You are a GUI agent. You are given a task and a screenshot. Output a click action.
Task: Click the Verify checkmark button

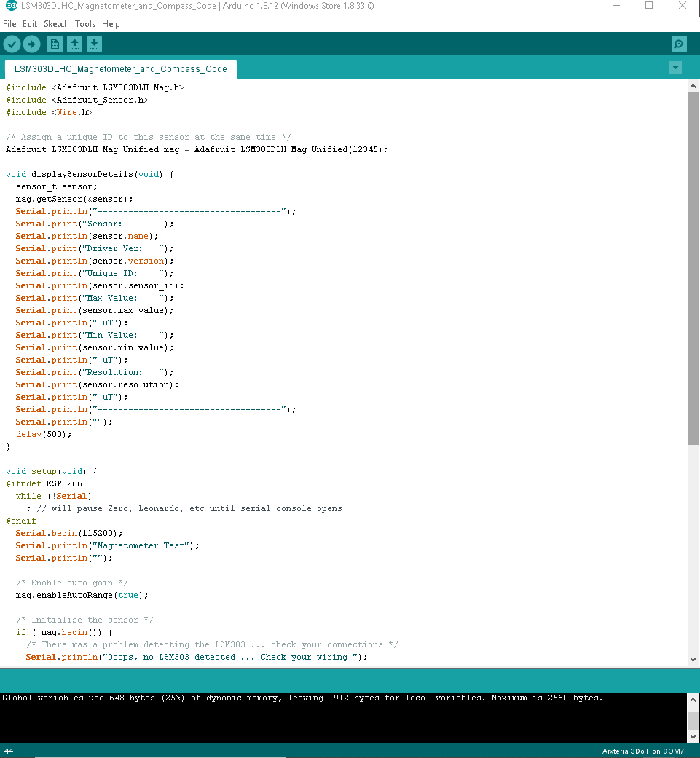click(x=12, y=44)
